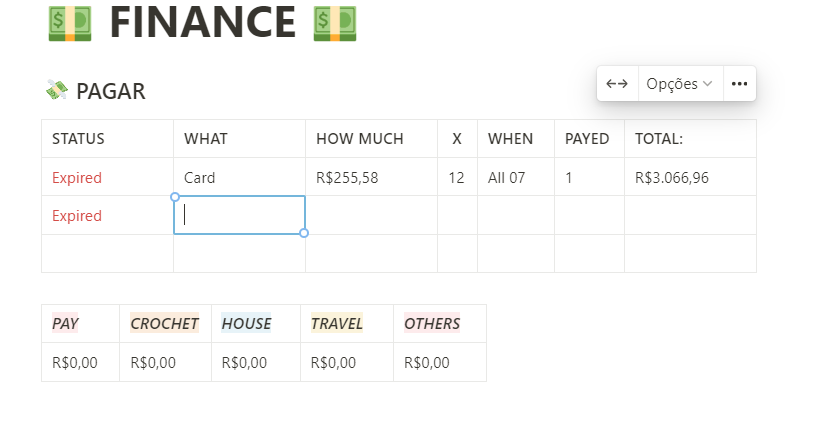Click the money emoji right of FINANCE
The image size is (820, 440).
pyautogui.click(x=335, y=23)
